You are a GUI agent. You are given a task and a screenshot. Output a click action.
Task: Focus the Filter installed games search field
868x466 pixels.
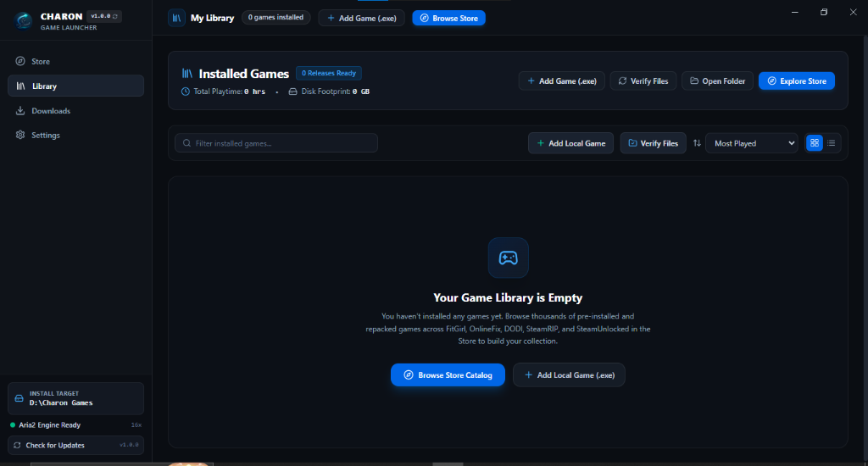click(276, 143)
